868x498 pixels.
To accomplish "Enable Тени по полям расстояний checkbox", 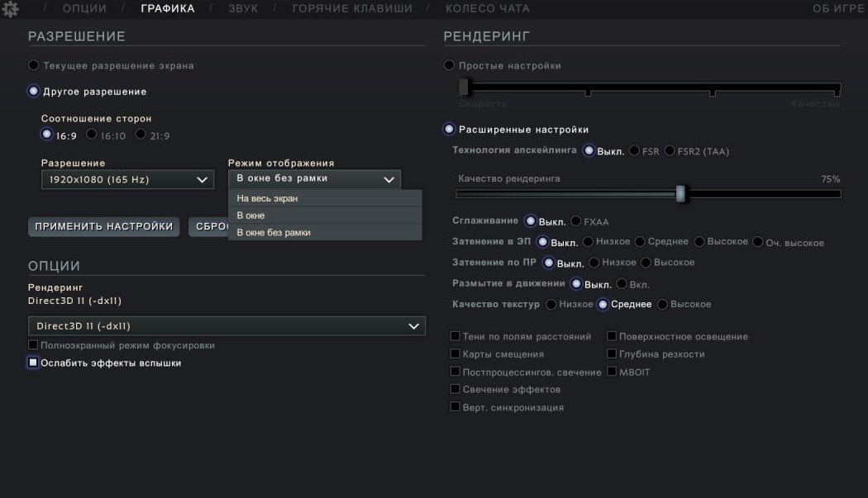I will 455,335.
